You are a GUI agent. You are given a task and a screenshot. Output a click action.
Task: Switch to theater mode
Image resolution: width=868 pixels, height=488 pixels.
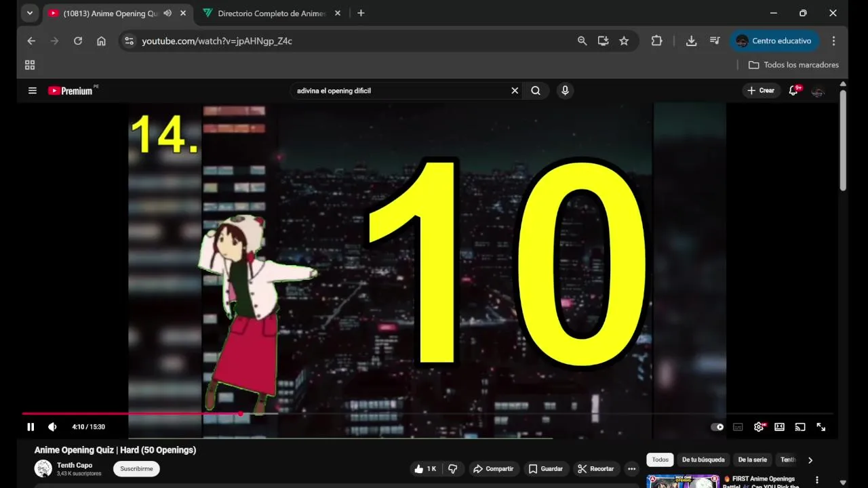779,427
